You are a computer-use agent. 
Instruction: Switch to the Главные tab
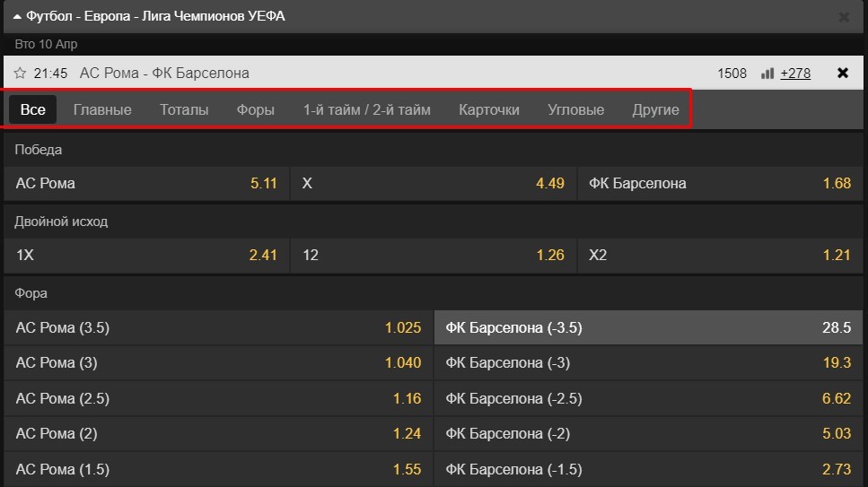tap(102, 109)
